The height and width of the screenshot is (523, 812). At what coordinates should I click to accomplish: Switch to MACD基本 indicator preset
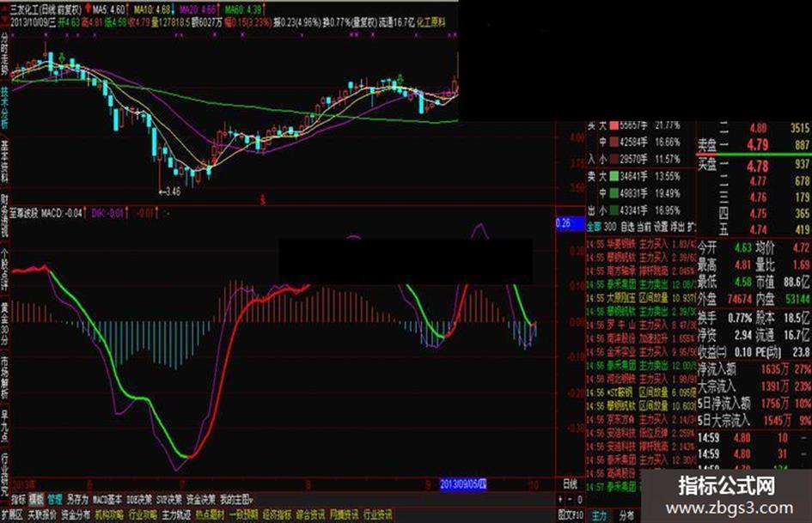coord(107,500)
